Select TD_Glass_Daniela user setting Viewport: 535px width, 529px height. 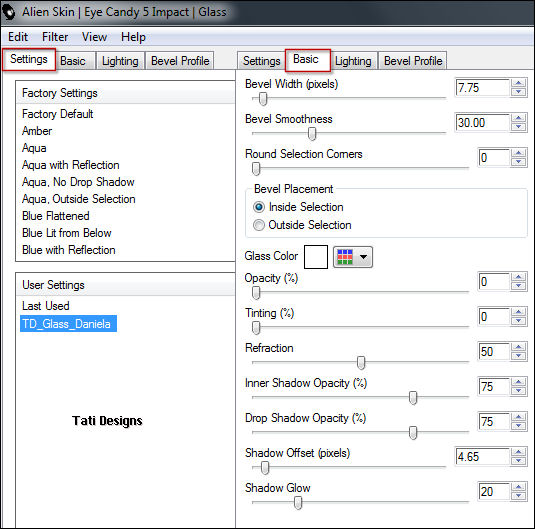coord(68,323)
